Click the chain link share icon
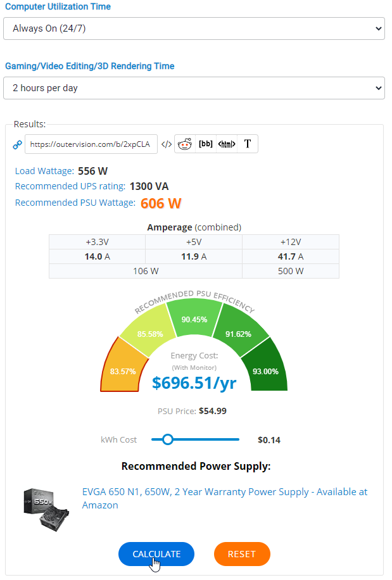The width and height of the screenshot is (392, 580). pos(18,144)
